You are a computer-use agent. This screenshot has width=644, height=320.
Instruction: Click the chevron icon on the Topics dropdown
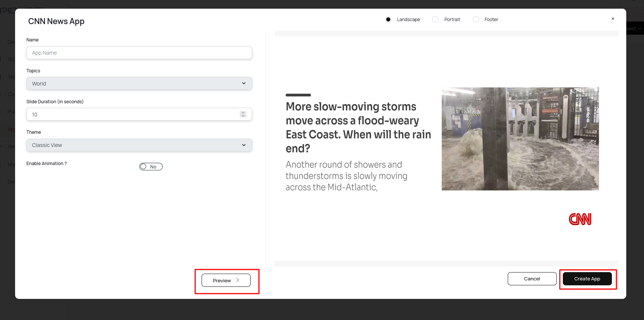pyautogui.click(x=244, y=83)
